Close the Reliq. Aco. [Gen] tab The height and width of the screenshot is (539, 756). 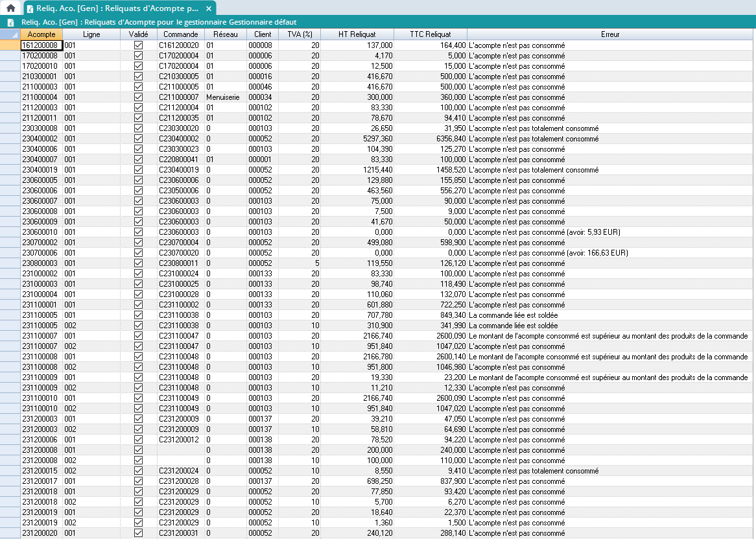pyautogui.click(x=208, y=8)
